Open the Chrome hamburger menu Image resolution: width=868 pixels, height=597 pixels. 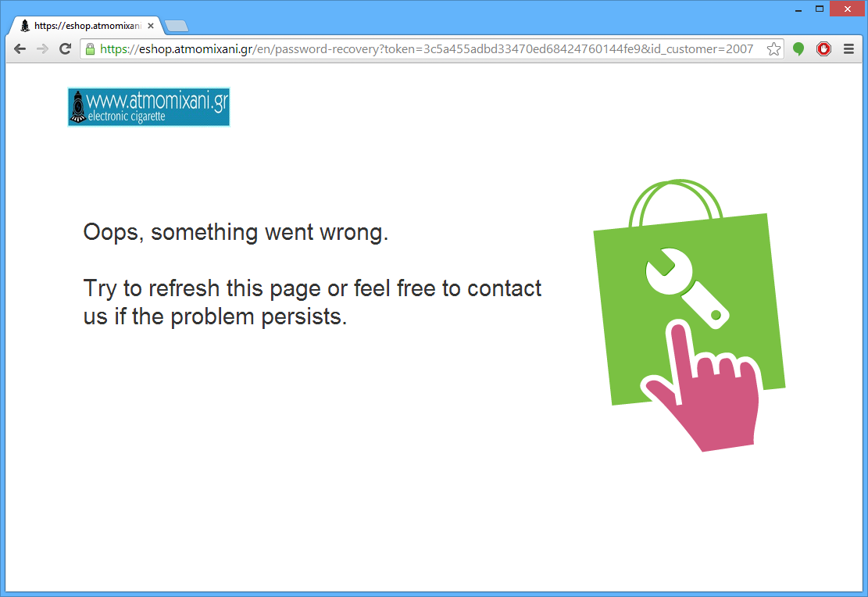(x=848, y=48)
